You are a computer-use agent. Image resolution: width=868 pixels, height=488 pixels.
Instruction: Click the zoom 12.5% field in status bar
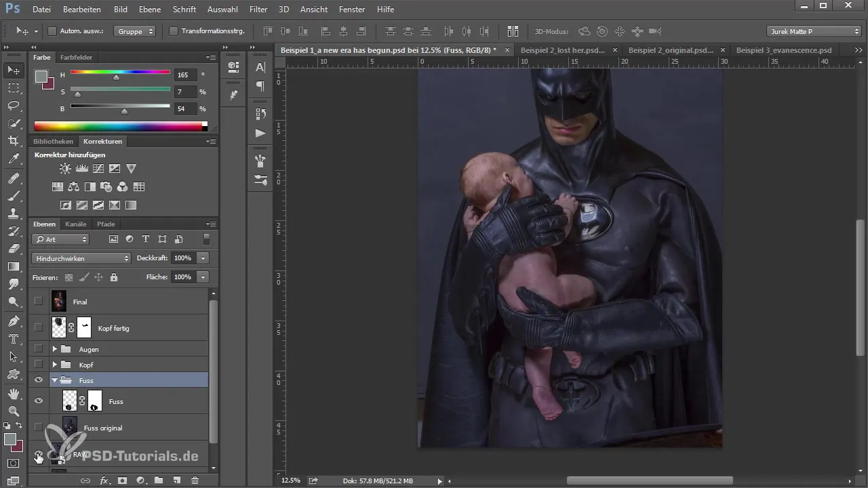[x=290, y=481]
